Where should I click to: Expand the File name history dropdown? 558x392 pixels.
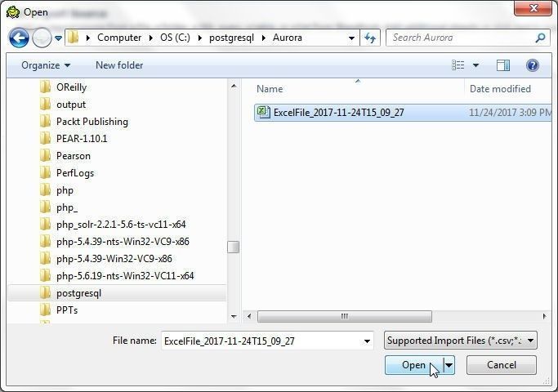(x=367, y=341)
